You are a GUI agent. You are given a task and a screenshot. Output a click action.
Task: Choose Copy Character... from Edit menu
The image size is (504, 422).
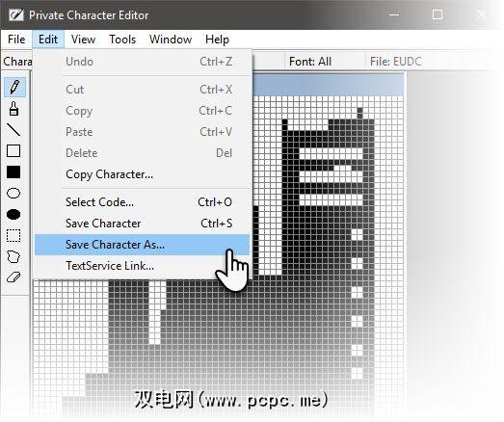coord(142,174)
